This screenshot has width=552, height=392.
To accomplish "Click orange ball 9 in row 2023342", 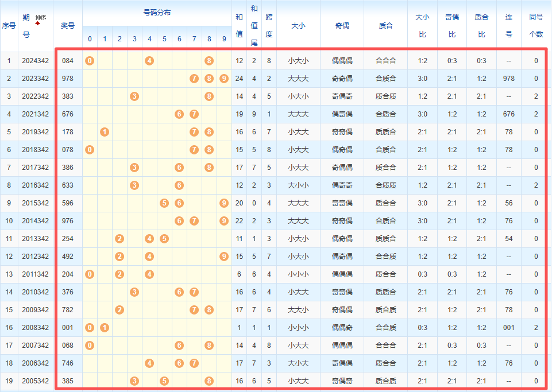I will pos(224,79).
